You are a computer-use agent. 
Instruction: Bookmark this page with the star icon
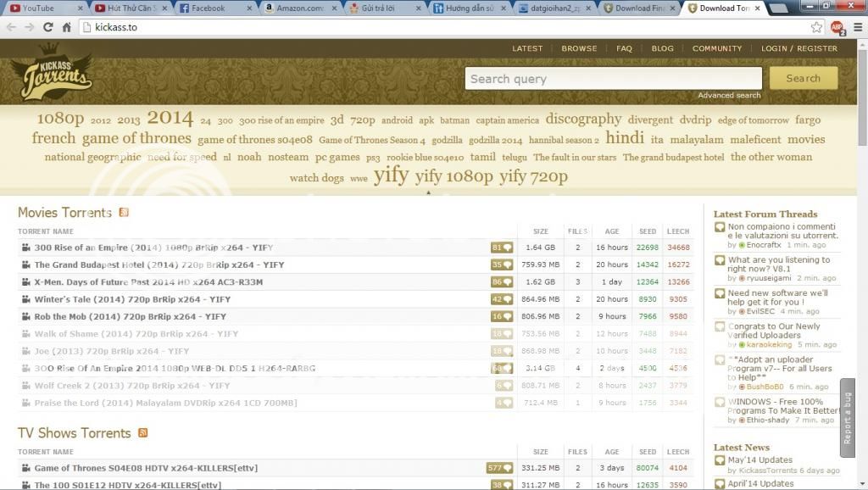pos(816,27)
